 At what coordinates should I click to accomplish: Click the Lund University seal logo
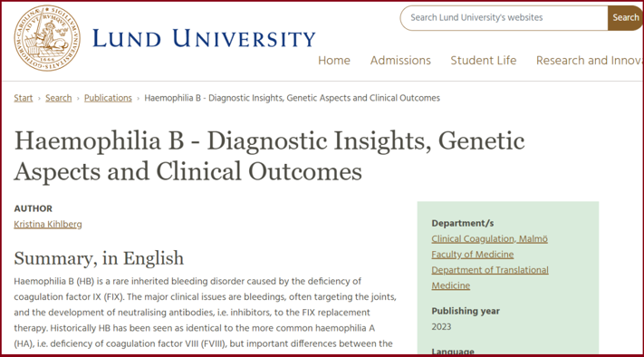click(47, 38)
